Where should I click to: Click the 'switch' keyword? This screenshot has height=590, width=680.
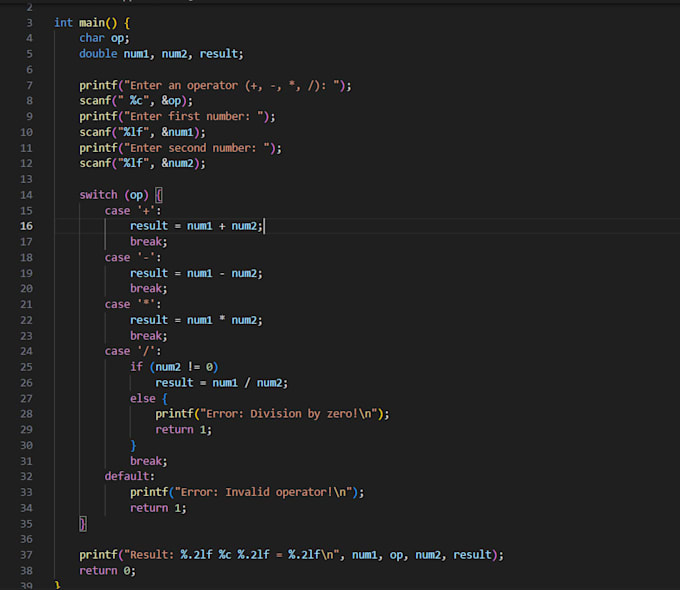(98, 195)
